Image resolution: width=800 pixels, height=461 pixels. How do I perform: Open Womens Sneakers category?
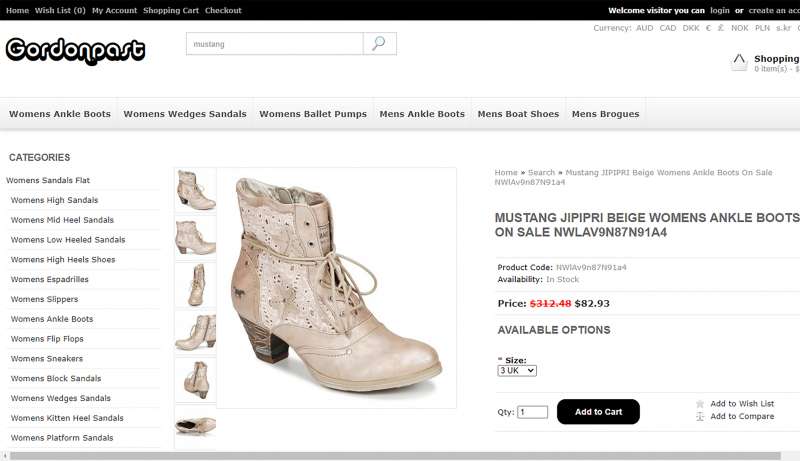[x=46, y=359]
